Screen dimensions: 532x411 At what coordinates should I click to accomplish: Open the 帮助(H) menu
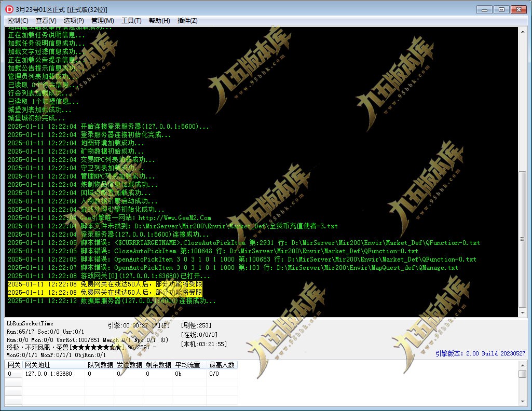coord(159,21)
